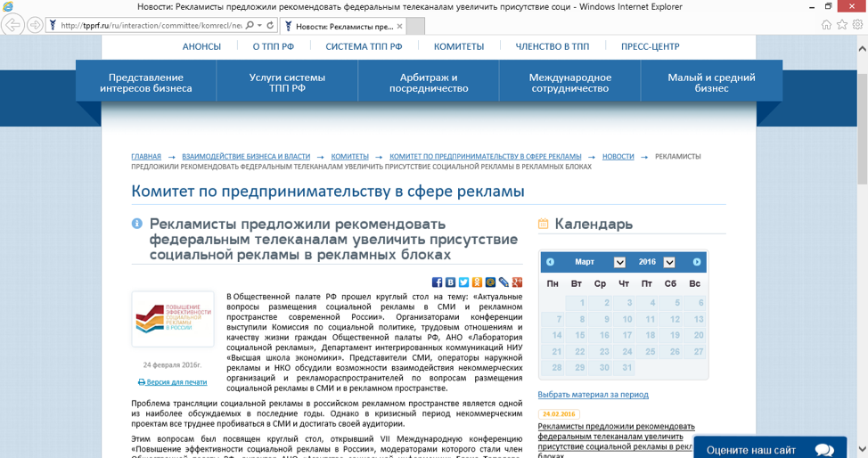868x458 pixels.
Task: Open browser Home icon
Action: (826, 24)
